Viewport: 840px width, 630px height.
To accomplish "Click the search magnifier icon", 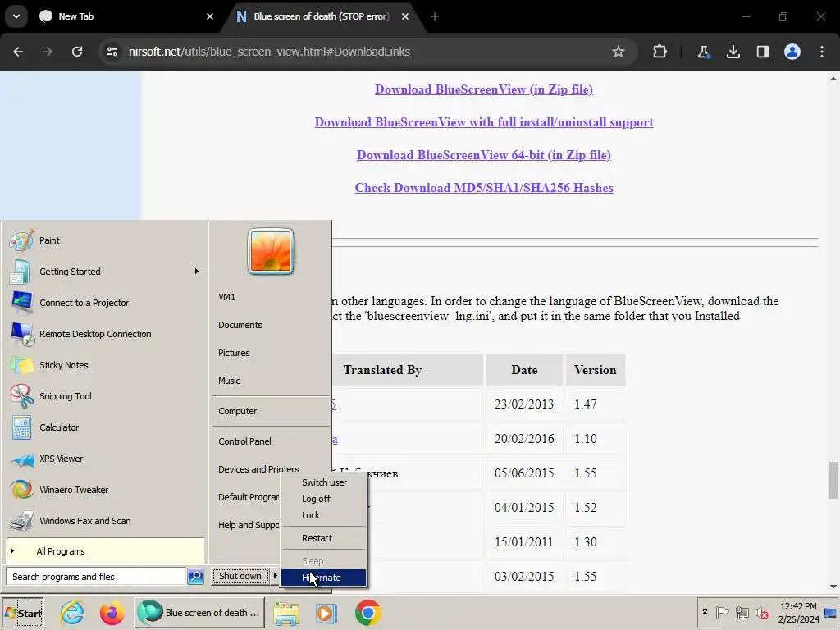I will click(x=195, y=577).
